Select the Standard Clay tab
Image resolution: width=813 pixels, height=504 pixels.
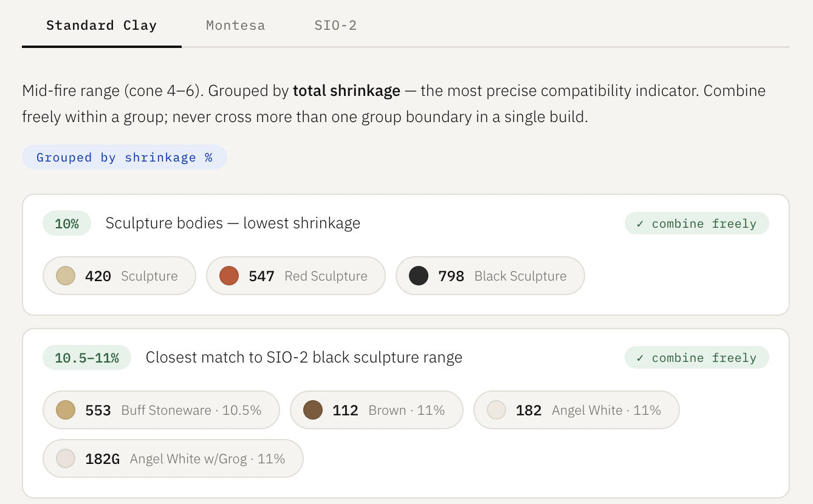pos(101,25)
